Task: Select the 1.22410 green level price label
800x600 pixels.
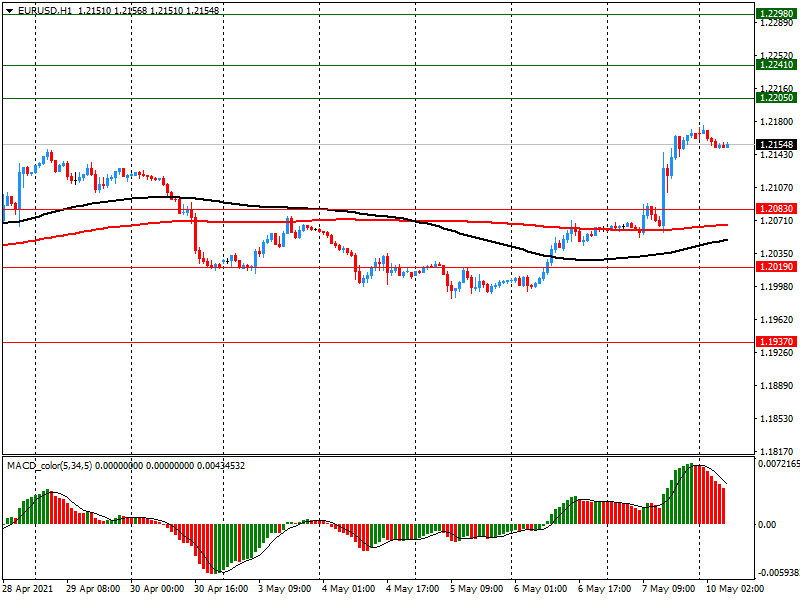Action: [x=776, y=65]
